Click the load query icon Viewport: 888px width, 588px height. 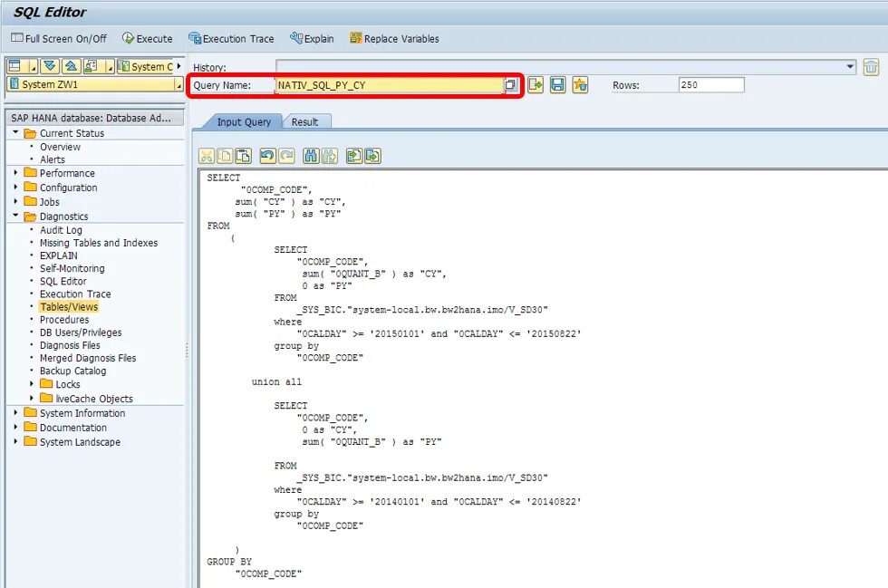(536, 85)
